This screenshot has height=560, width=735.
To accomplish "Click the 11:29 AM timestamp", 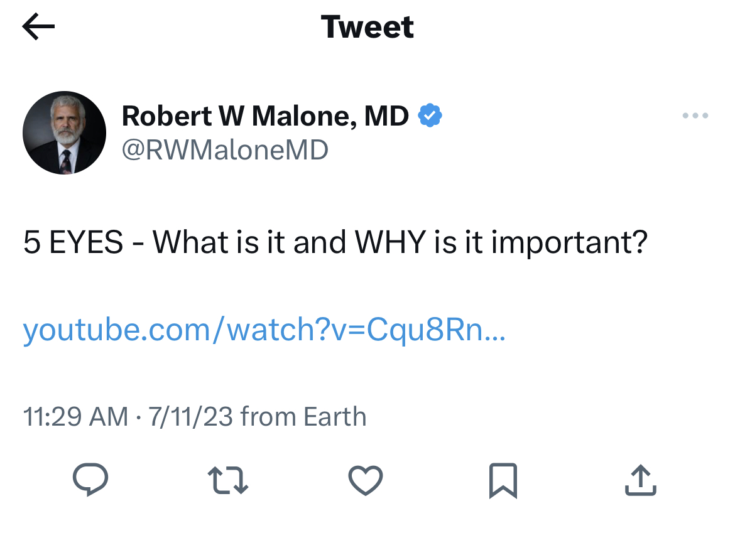I will 75,417.
